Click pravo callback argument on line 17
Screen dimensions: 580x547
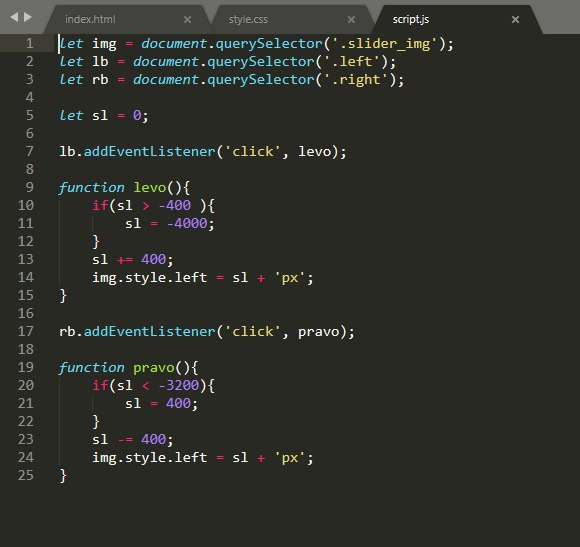coord(318,331)
